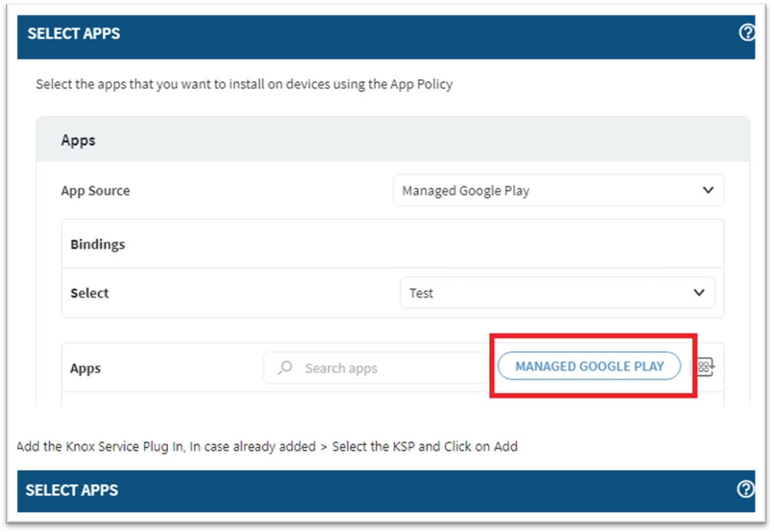774x532 pixels.
Task: Click the app grid import icon beside Managed Google Play
Action: tap(705, 367)
